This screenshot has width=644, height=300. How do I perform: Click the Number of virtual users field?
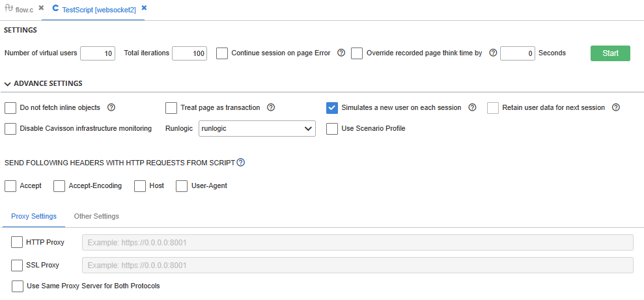click(x=98, y=53)
